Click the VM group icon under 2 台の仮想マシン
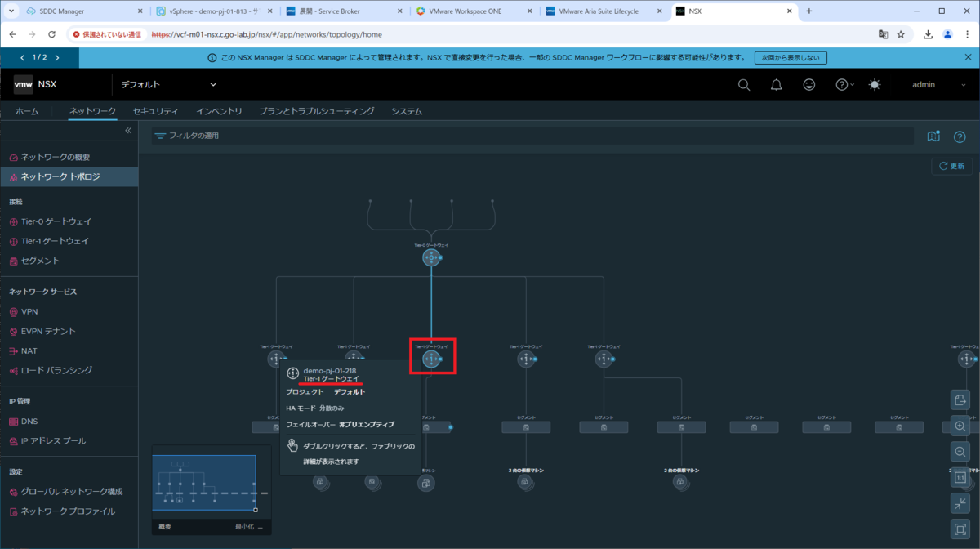The image size is (980, 549). tap(681, 483)
